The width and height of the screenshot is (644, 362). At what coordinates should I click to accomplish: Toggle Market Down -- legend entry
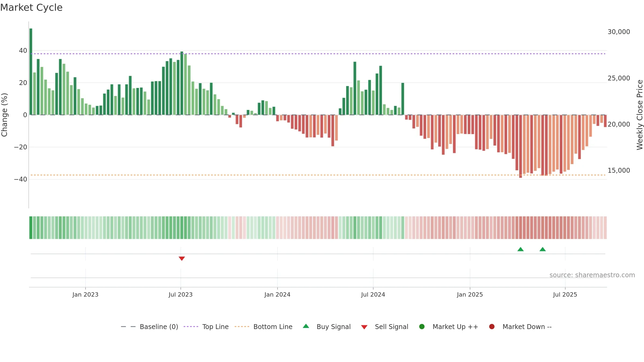pos(520,327)
